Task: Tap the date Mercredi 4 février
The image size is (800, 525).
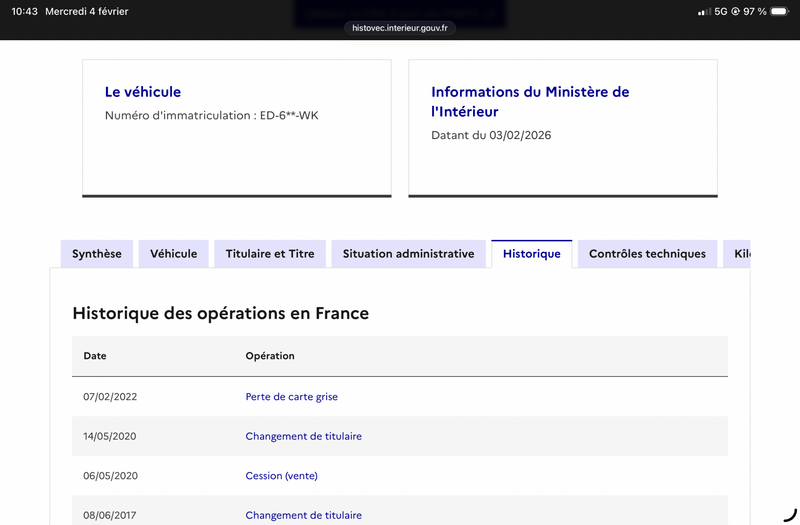Action: (x=86, y=12)
